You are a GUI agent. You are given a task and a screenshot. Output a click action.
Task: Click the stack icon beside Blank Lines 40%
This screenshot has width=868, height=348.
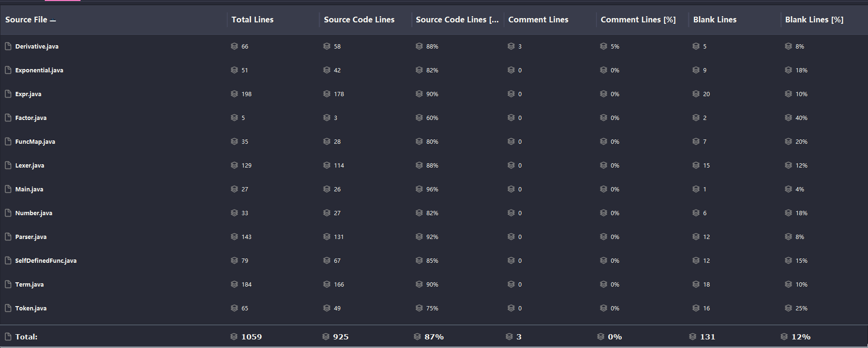tap(788, 118)
